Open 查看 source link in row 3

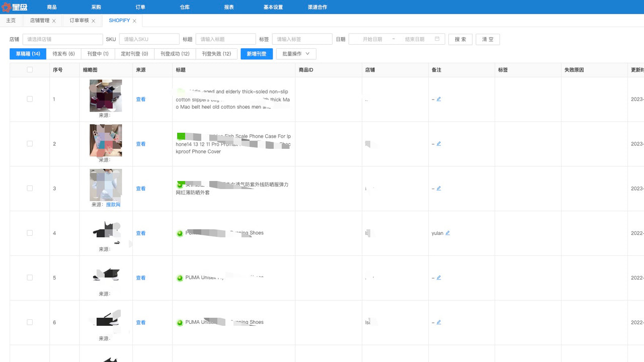[x=141, y=189]
